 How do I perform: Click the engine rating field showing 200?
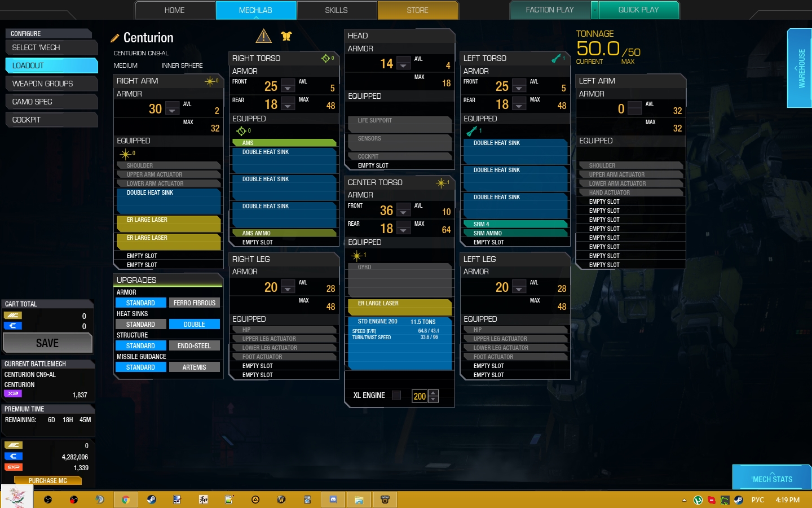(x=420, y=396)
